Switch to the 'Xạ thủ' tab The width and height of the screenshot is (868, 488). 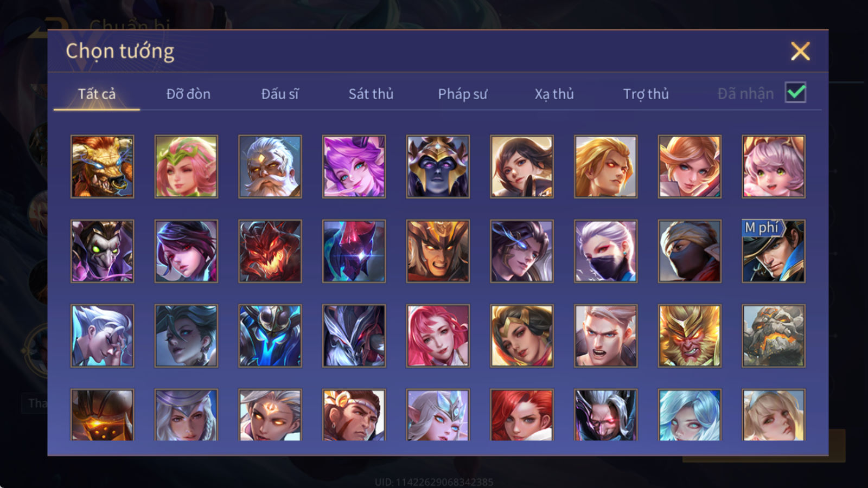pos(554,94)
